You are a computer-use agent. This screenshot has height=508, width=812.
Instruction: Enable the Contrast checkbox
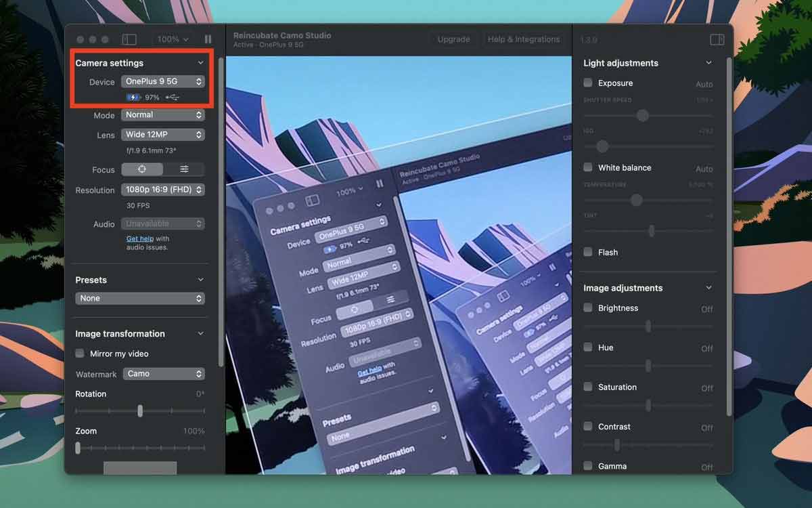point(588,427)
